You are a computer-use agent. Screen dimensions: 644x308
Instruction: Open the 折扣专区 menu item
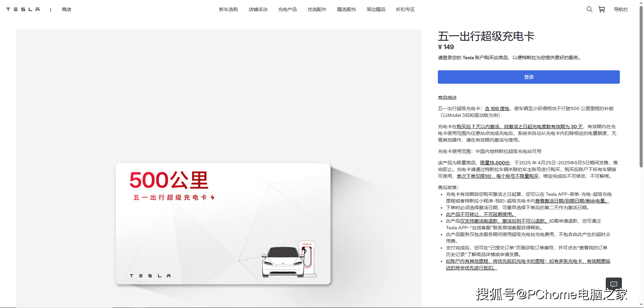[405, 9]
